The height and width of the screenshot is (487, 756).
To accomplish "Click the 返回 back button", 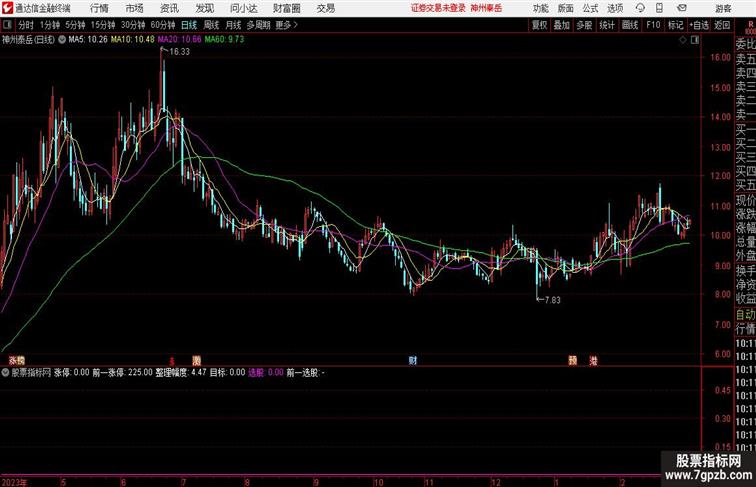I will (x=722, y=25).
